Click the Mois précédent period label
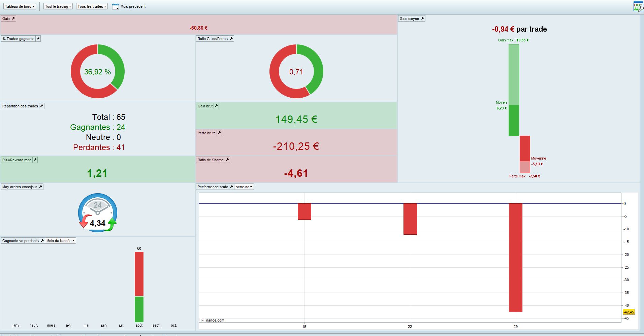 (133, 6)
